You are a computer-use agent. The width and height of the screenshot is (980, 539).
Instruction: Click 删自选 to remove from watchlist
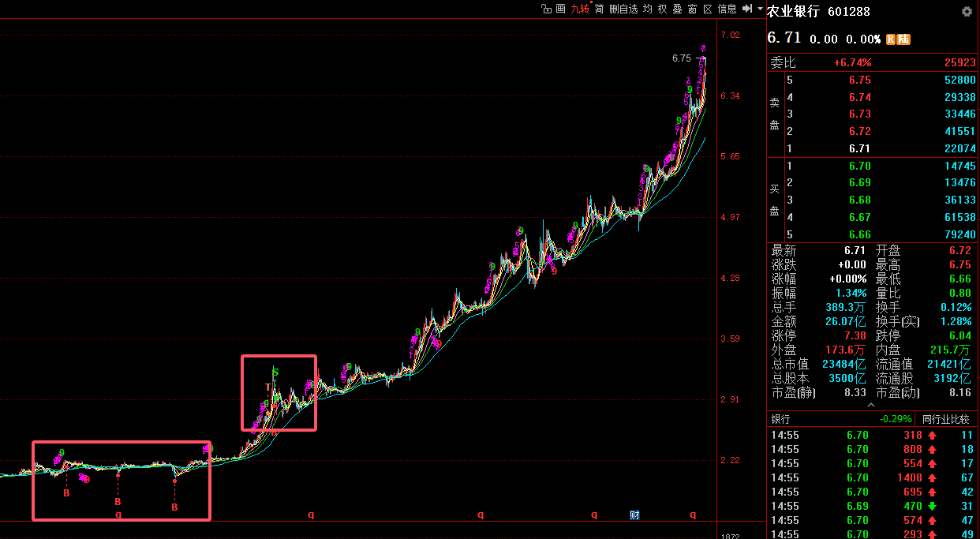(x=623, y=9)
